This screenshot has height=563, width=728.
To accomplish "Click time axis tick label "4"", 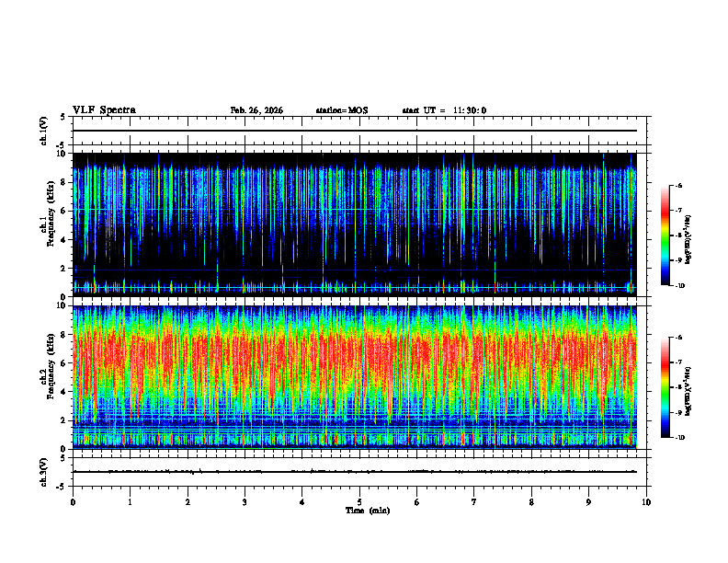I will pyautogui.click(x=302, y=502).
